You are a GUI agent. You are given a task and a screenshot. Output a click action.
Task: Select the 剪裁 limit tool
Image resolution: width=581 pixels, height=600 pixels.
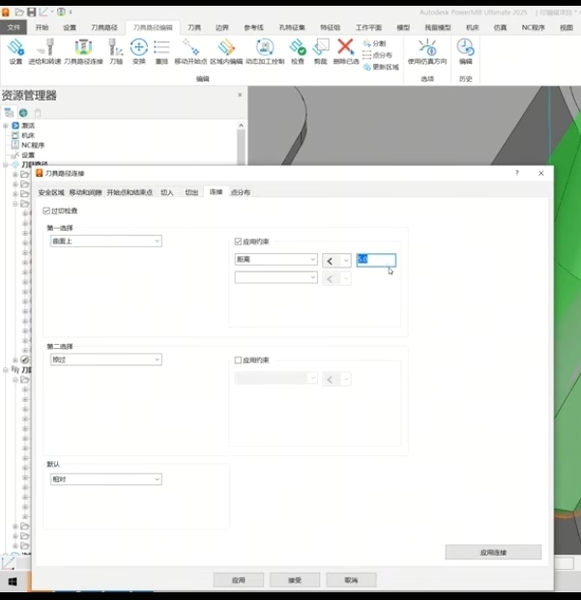pos(320,52)
